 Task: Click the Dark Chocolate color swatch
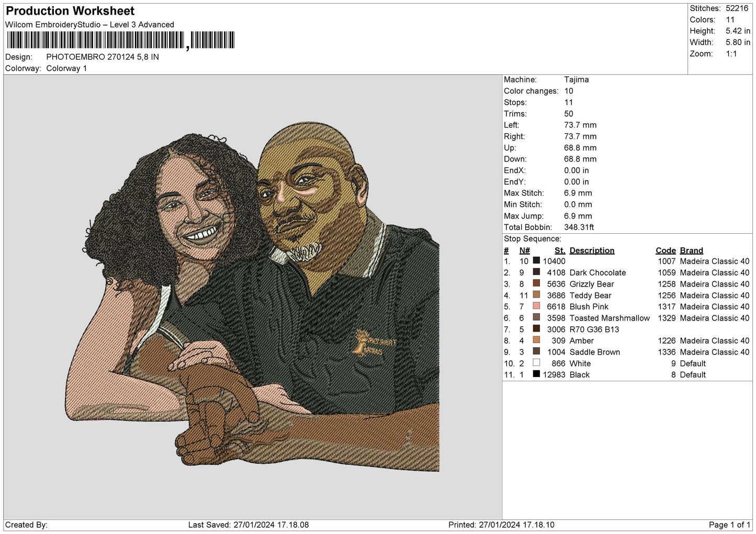pyautogui.click(x=536, y=272)
